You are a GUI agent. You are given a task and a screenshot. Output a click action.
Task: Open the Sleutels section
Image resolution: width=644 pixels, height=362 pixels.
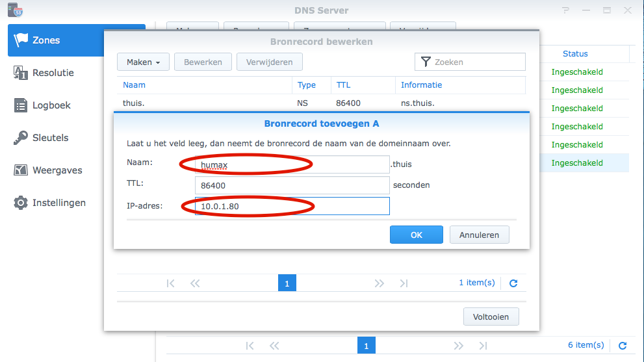pyautogui.click(x=50, y=138)
